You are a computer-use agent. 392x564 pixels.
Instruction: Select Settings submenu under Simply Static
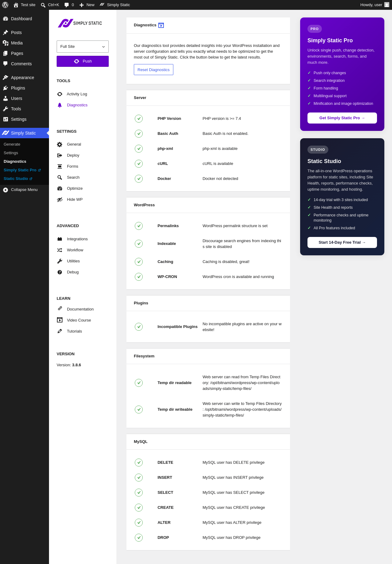click(x=11, y=153)
